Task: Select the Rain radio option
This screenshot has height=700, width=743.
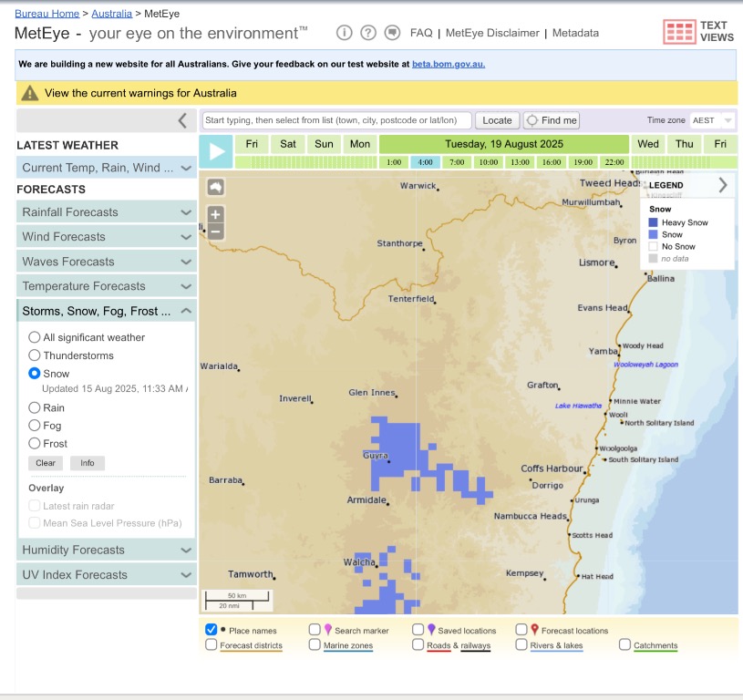Action: [x=34, y=407]
